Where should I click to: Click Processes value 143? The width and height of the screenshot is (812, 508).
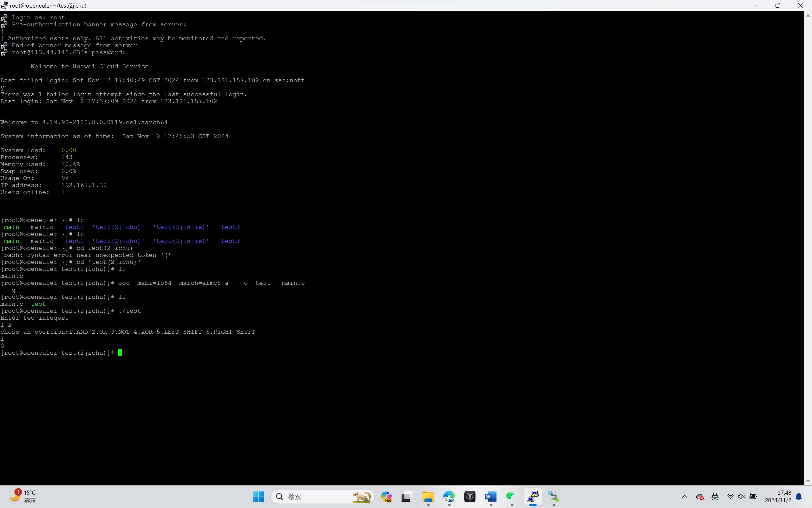pos(67,157)
